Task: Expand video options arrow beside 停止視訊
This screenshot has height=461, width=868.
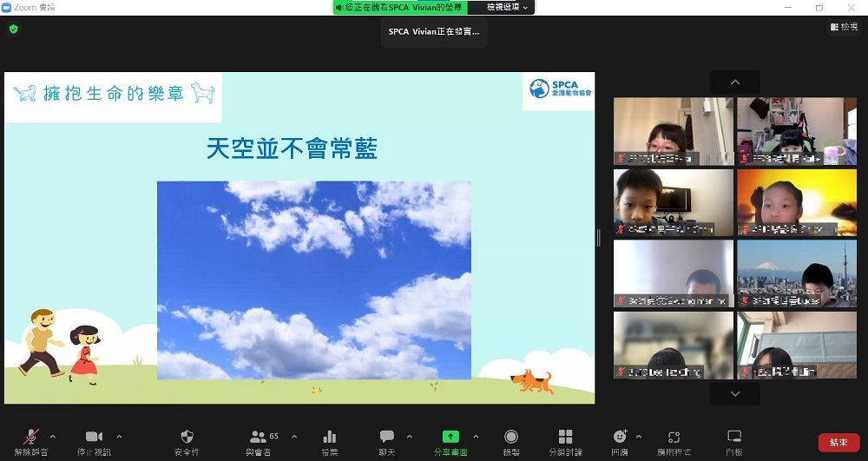Action: 119,436
